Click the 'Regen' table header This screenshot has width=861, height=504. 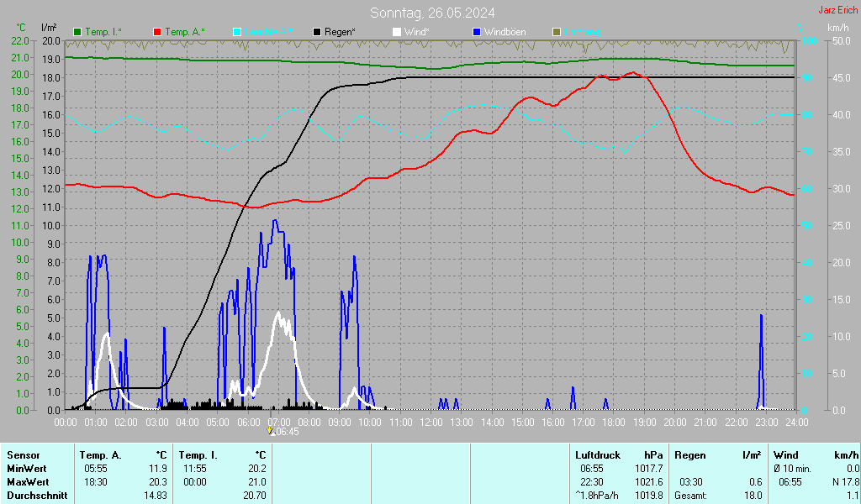pos(689,455)
